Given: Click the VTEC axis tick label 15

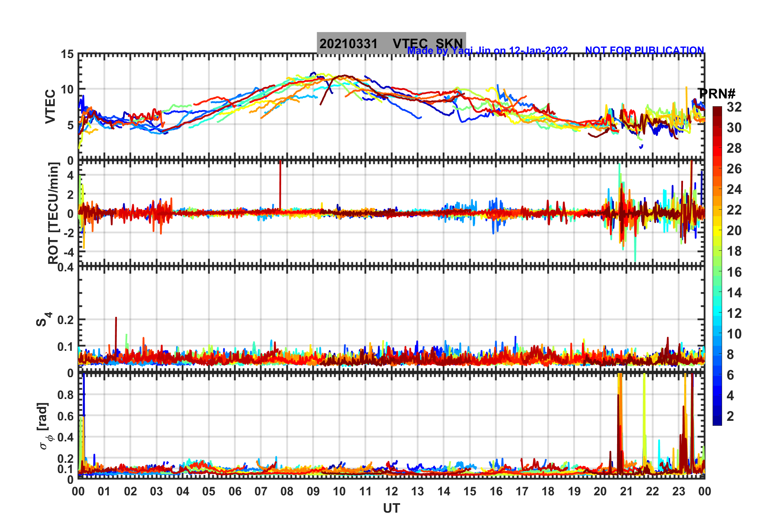Looking at the screenshot, I should coord(67,54).
